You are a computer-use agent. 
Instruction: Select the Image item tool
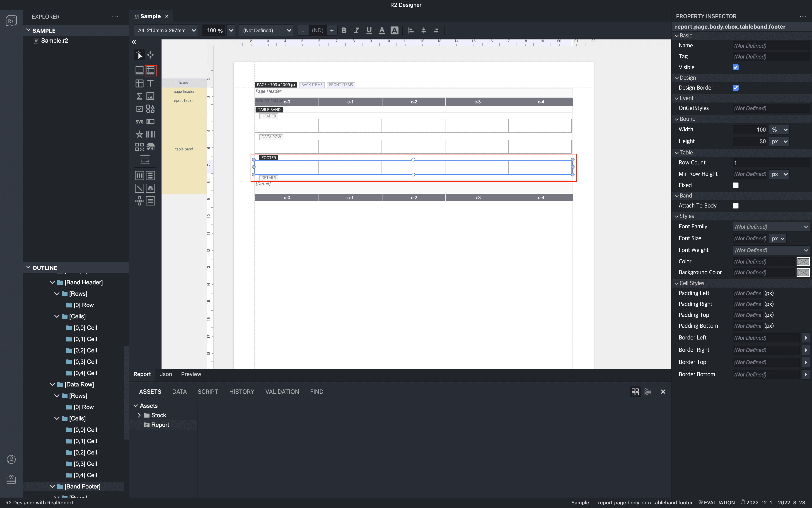[150, 96]
